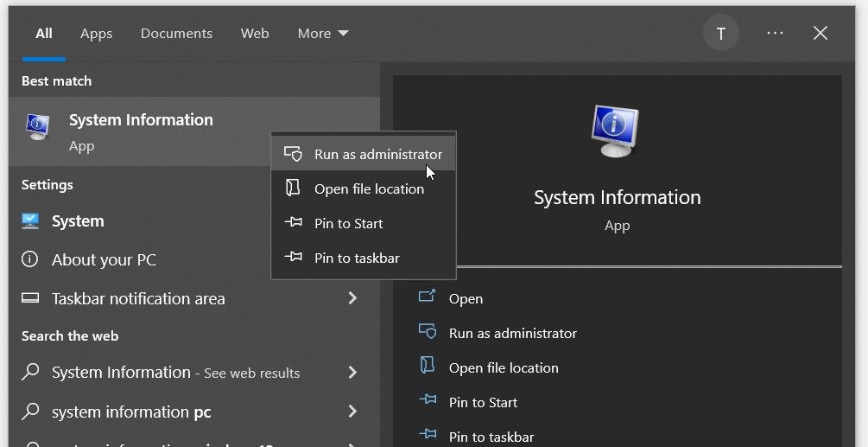Select Open file location in context menu
The height and width of the screenshot is (447, 868).
pos(363,188)
